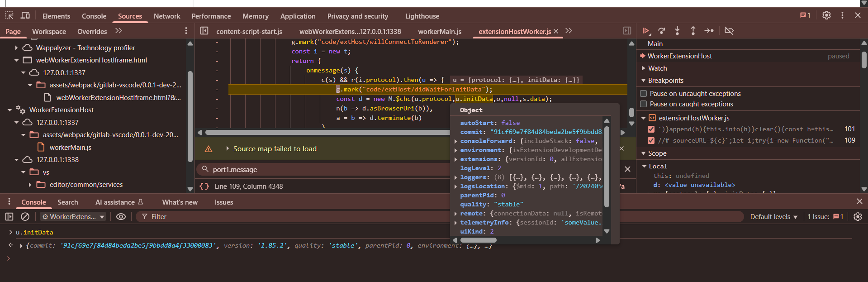Click the pretty print braces icon
Screen dimensions: 868x282
(204, 186)
